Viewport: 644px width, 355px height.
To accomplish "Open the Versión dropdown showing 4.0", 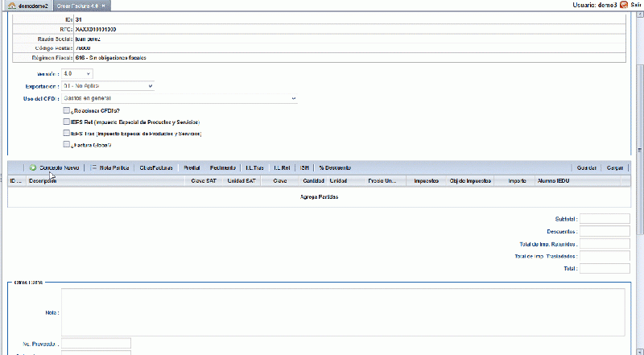I will [77, 73].
